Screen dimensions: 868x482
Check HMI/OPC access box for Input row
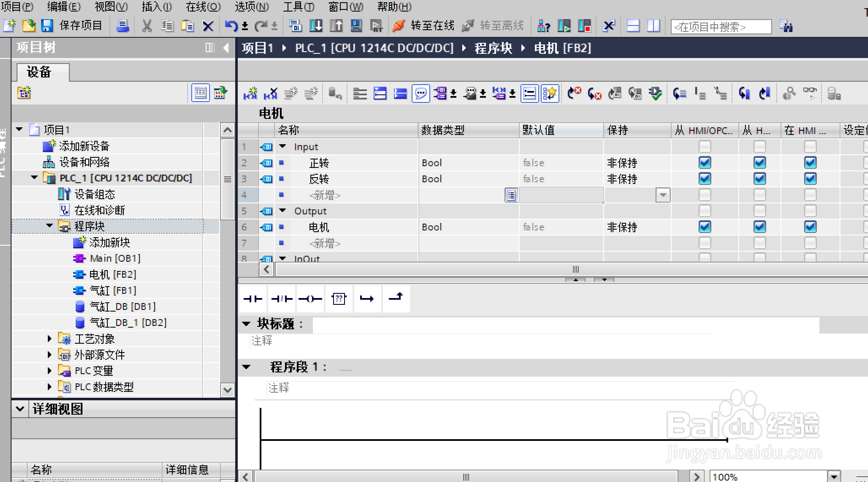coord(704,147)
